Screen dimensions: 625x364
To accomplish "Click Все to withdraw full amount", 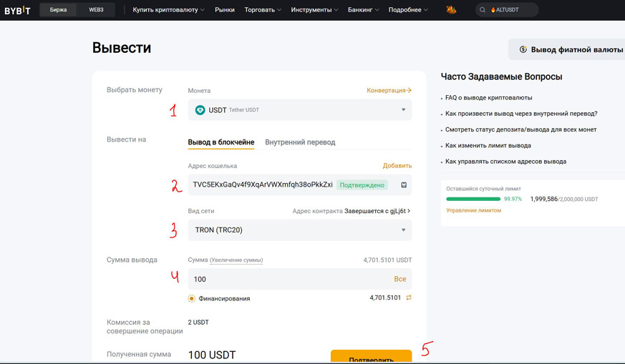I will [x=399, y=279].
